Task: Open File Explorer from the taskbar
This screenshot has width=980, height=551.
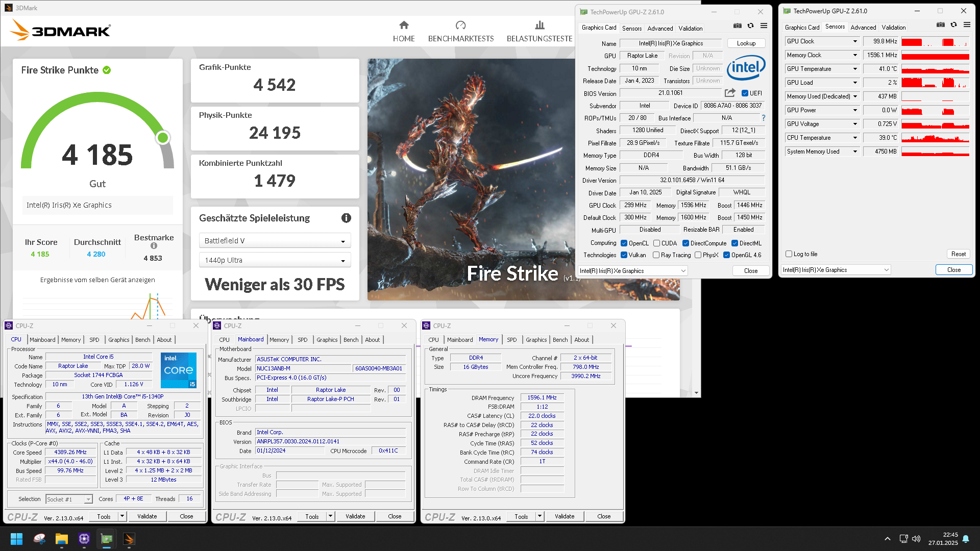Action: (x=62, y=539)
